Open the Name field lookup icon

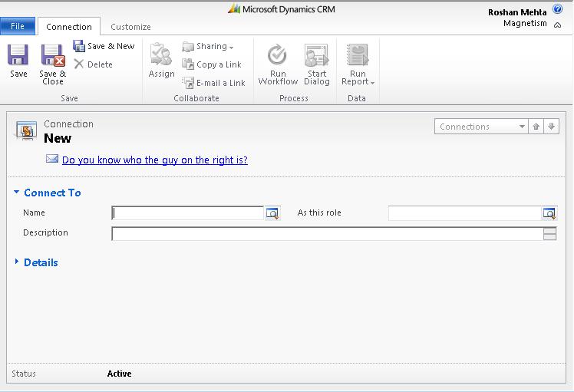pos(272,213)
